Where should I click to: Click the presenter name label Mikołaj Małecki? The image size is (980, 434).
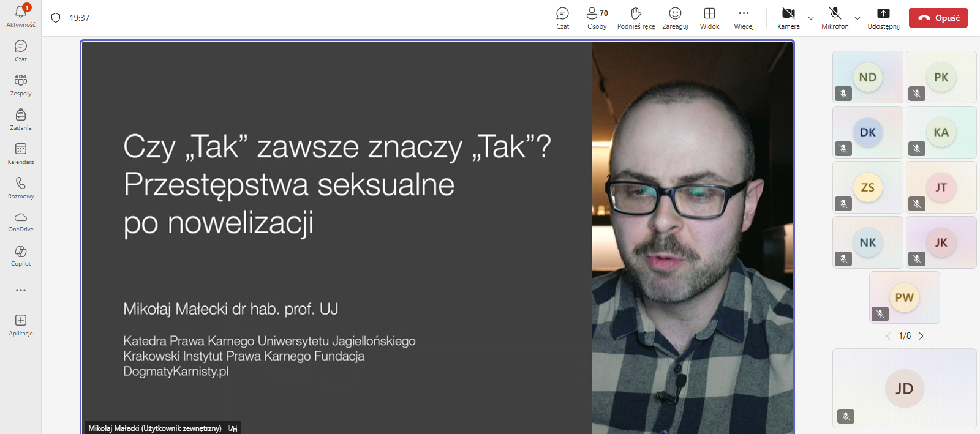pyautogui.click(x=154, y=428)
